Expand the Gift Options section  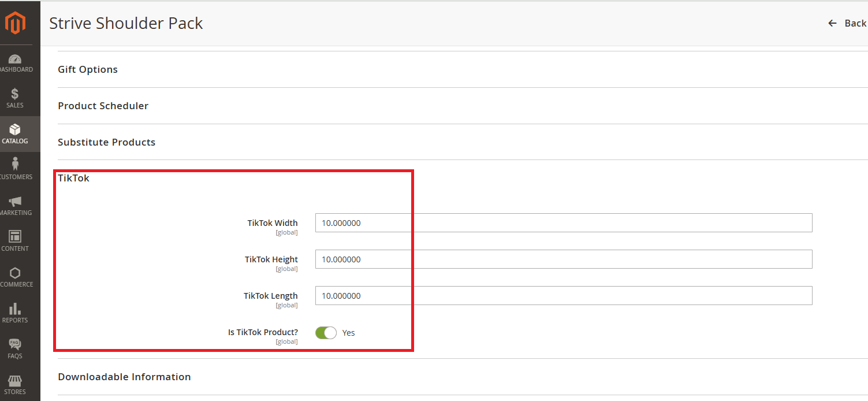pos(88,69)
